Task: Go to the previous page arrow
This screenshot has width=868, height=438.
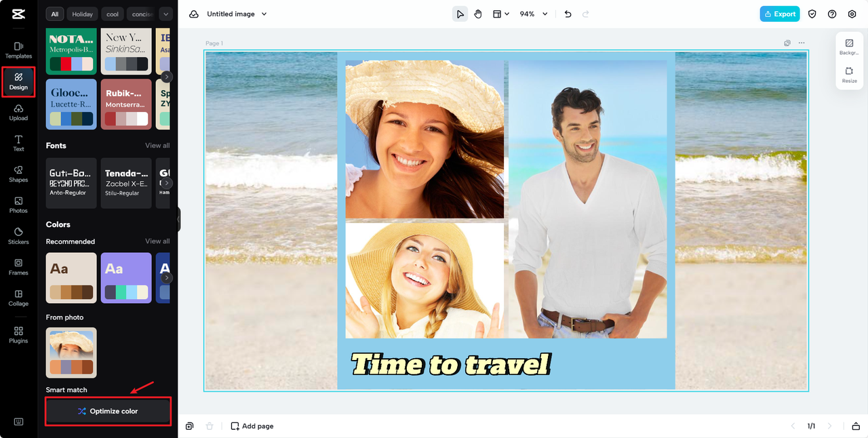Action: [x=793, y=426]
